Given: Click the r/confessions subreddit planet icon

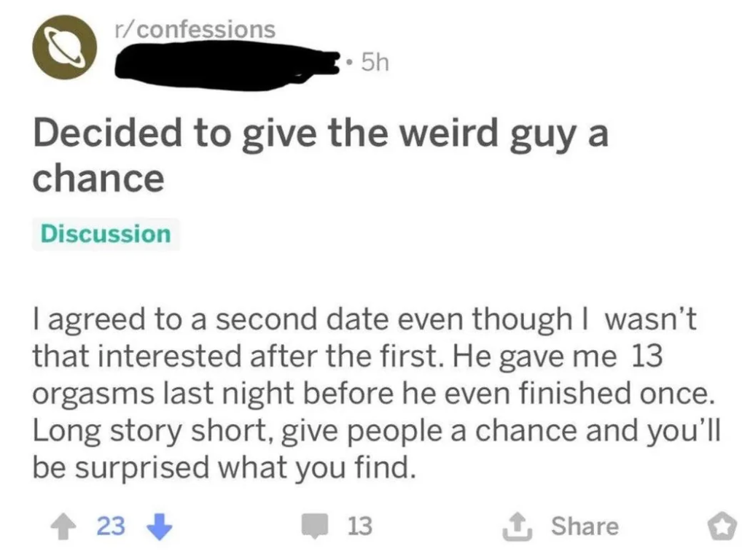Looking at the screenshot, I should 65,47.
